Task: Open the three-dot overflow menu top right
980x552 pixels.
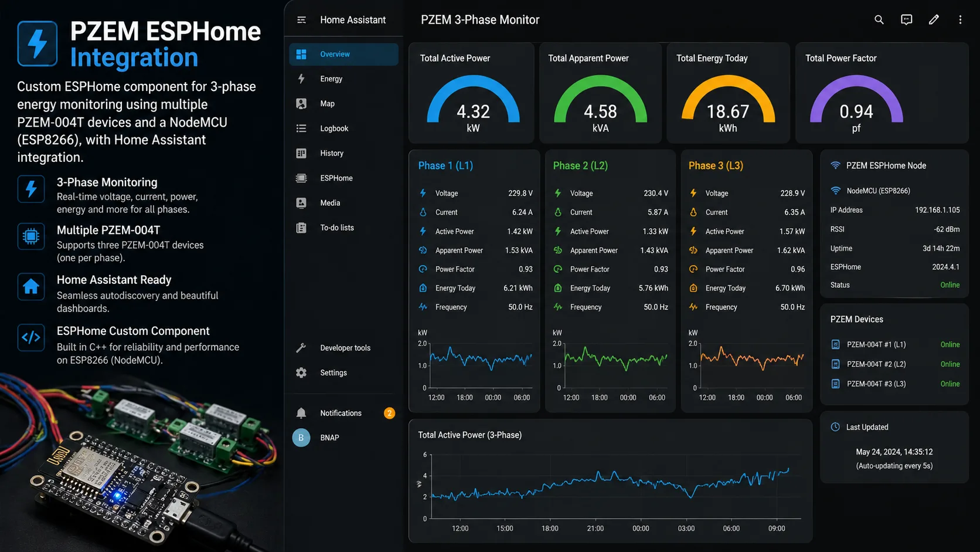Action: [960, 19]
